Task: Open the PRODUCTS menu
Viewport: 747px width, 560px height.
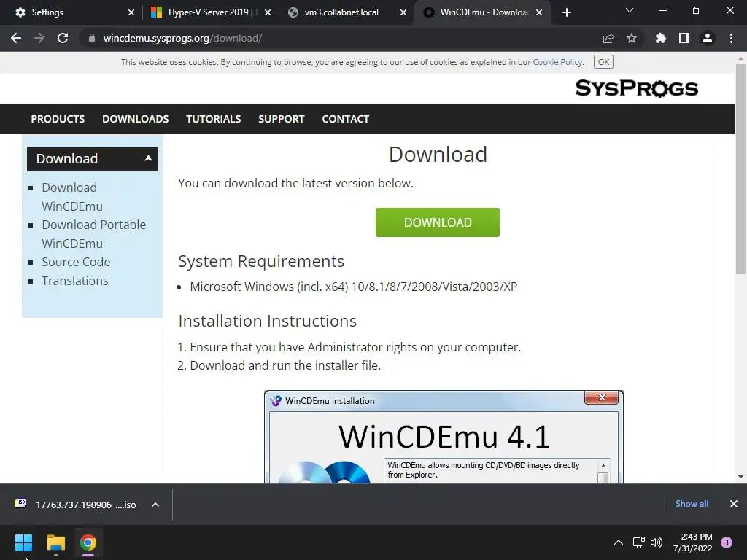Action: pos(58,119)
